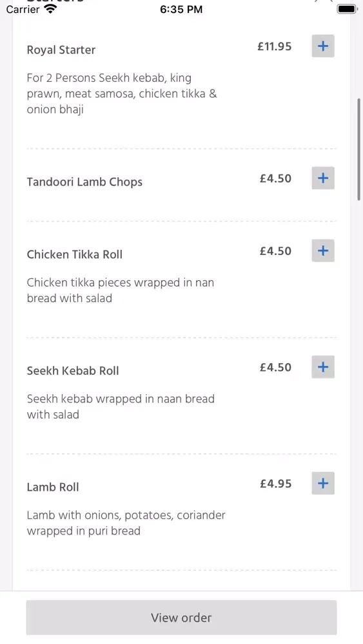The width and height of the screenshot is (363, 644).
Task: Open the View order button
Action: 181,618
